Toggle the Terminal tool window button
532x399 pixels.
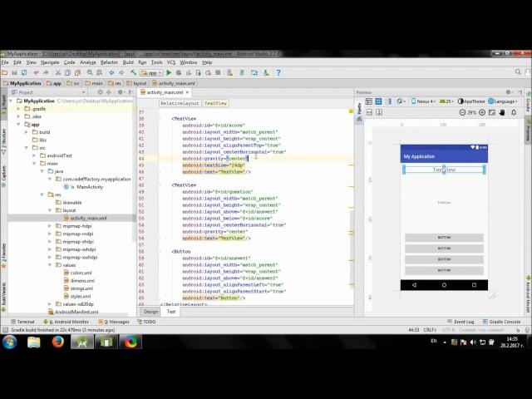22,322
